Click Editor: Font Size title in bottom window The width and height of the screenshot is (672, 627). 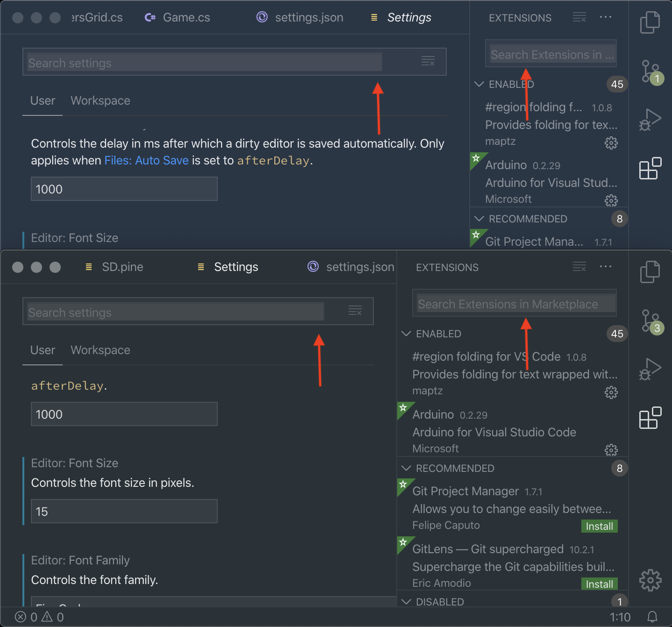point(75,463)
